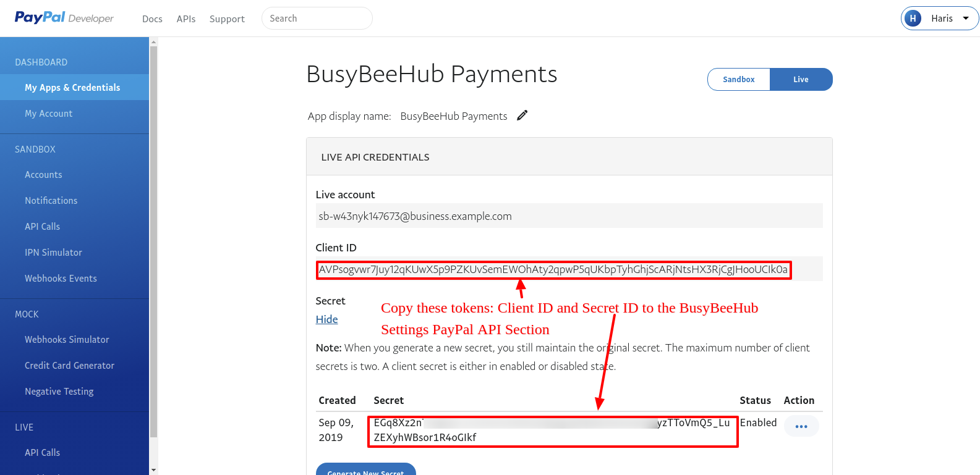Open the three-dots action menu for the secret
The image size is (980, 475).
pos(801,426)
